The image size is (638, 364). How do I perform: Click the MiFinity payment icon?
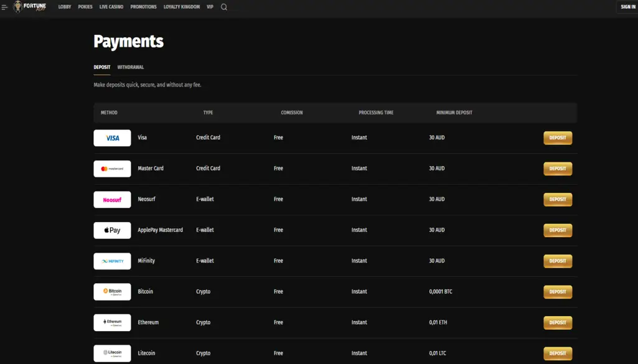[x=111, y=261]
